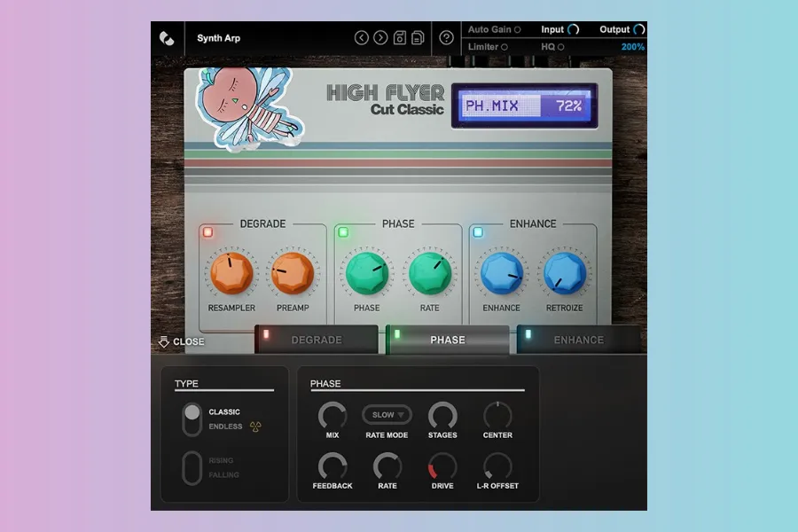This screenshot has width=798, height=532.
Task: Click the previous preset arrow icon
Action: (361, 38)
